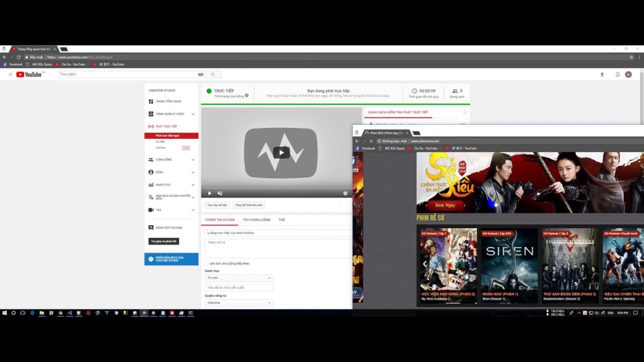644x362 pixels.
Task: Click the stream title input field
Action: pyautogui.click(x=278, y=233)
